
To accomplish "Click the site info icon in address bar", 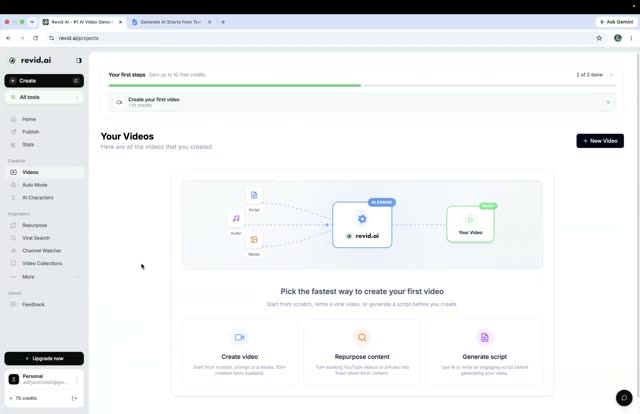I will [x=51, y=38].
